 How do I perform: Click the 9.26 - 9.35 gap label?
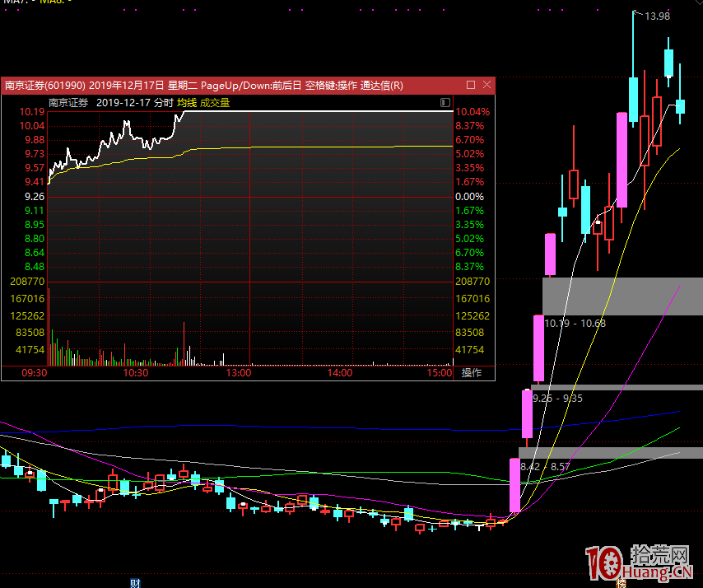(x=557, y=399)
